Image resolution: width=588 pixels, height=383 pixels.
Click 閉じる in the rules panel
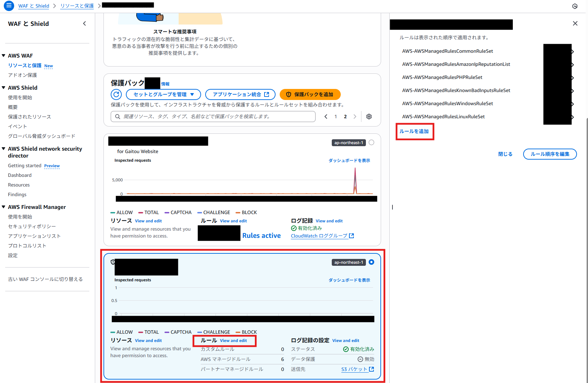[505, 154]
